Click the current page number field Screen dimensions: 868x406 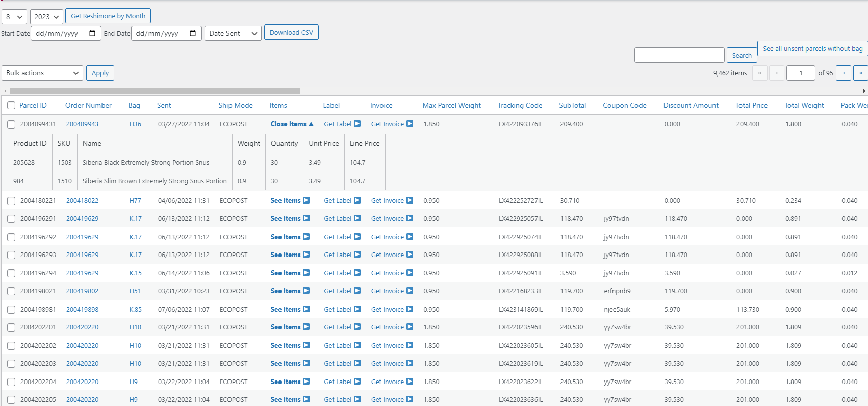click(x=801, y=73)
